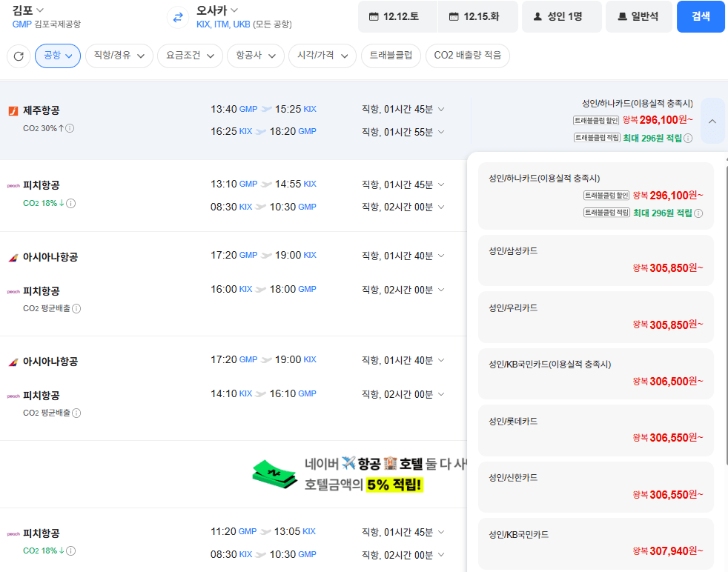Select return date 12.15.화
The height and width of the screenshot is (572, 728).
tap(477, 17)
